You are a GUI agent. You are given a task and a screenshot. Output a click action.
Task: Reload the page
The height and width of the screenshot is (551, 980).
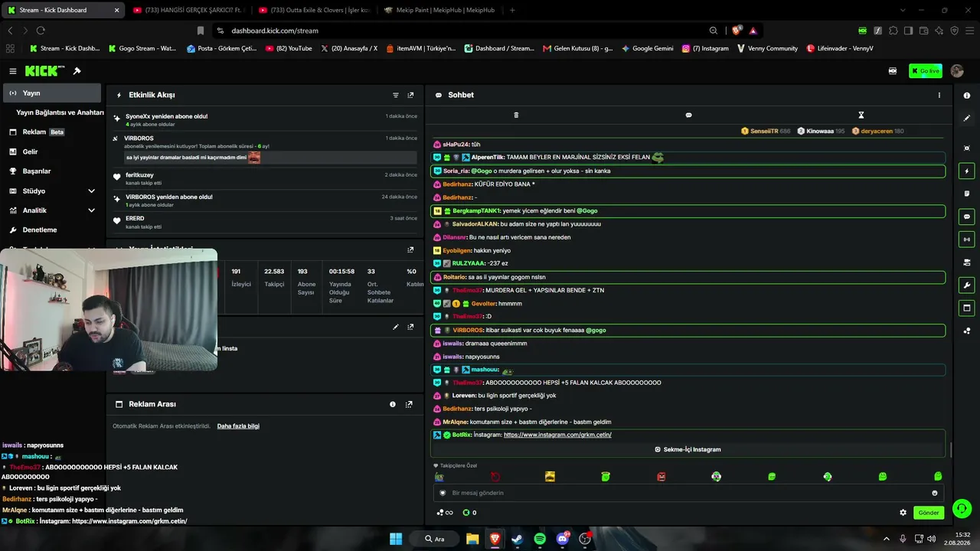[41, 31]
